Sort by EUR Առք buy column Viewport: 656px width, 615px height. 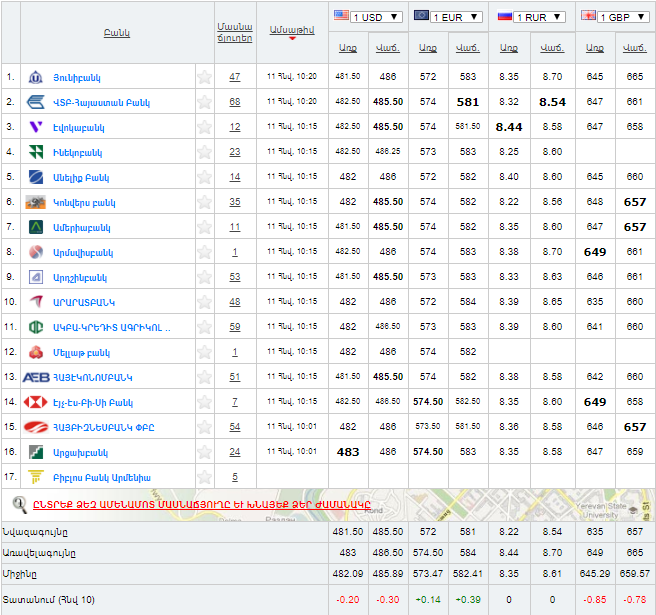(428, 48)
